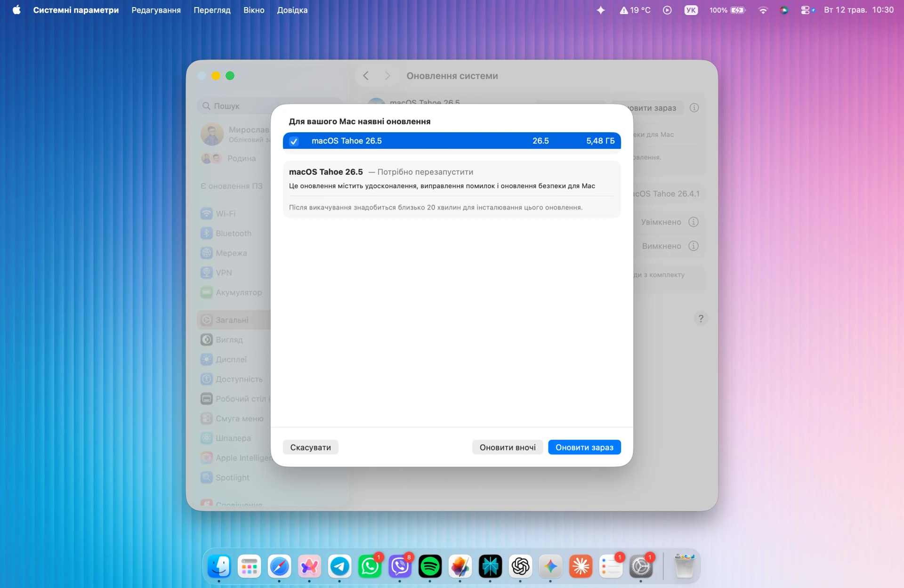The height and width of the screenshot is (588, 904).
Task: Select the update size 5,48 ГБ text
Action: pos(600,141)
